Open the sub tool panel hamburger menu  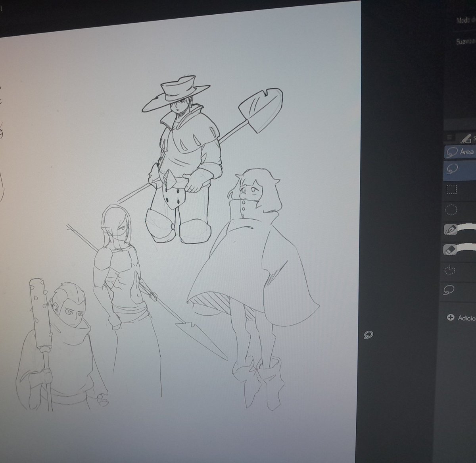click(x=449, y=137)
